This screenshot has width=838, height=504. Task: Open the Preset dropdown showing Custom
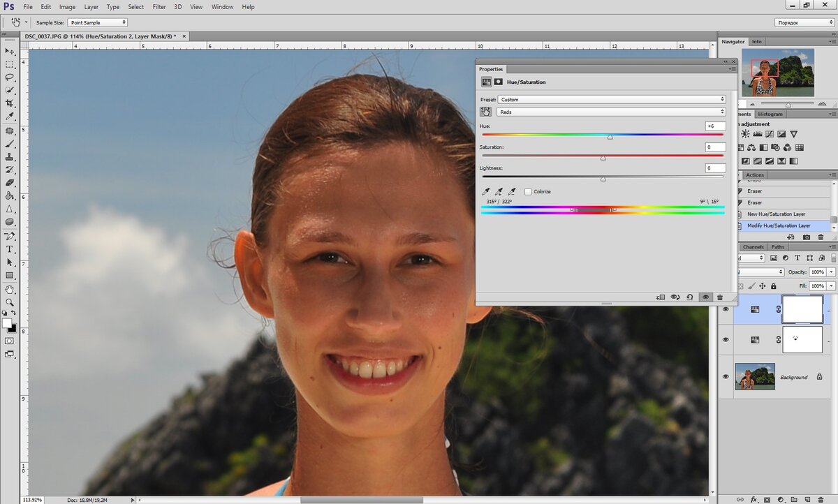[x=612, y=99]
